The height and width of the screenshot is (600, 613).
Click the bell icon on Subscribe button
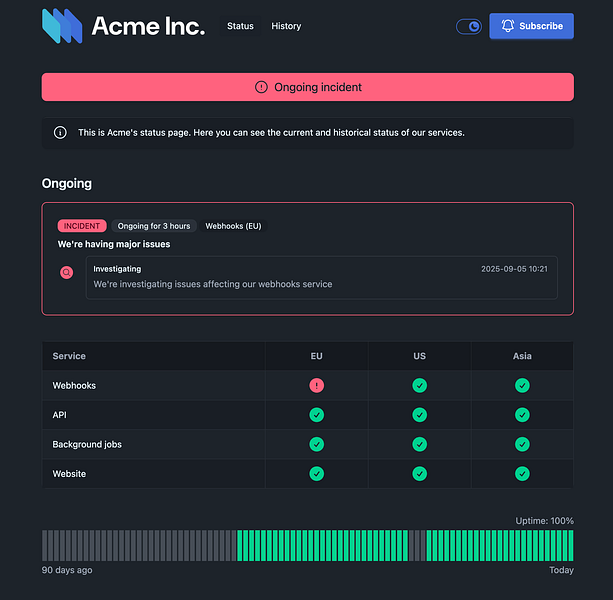508,26
